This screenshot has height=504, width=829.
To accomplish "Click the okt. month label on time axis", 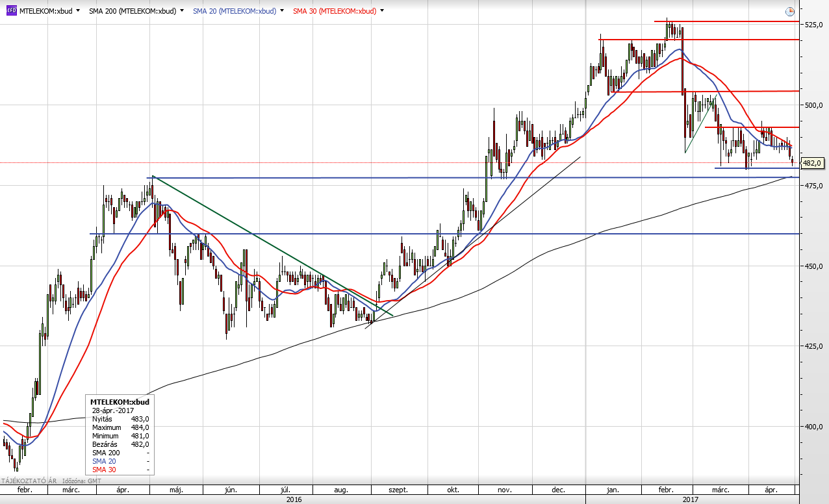I will pyautogui.click(x=453, y=490).
